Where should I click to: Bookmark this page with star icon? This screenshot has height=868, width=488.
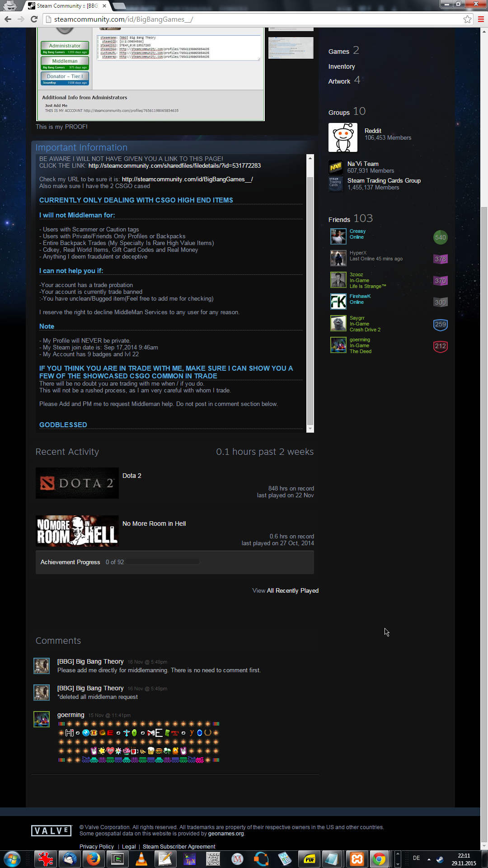click(x=467, y=19)
